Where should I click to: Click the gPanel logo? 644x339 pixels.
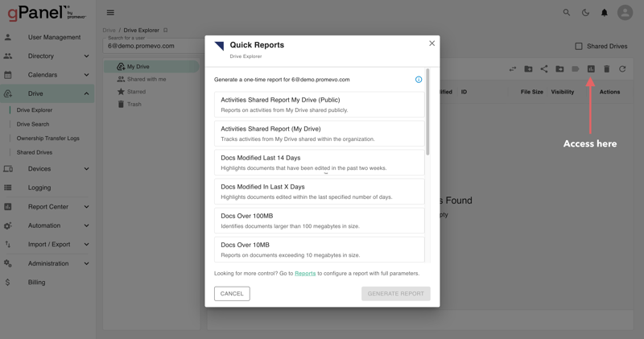[x=47, y=13]
